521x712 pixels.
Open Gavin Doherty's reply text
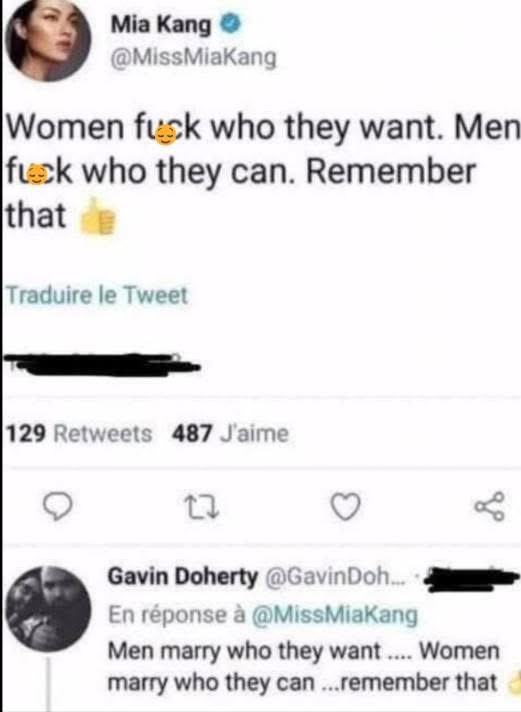(x=303, y=667)
